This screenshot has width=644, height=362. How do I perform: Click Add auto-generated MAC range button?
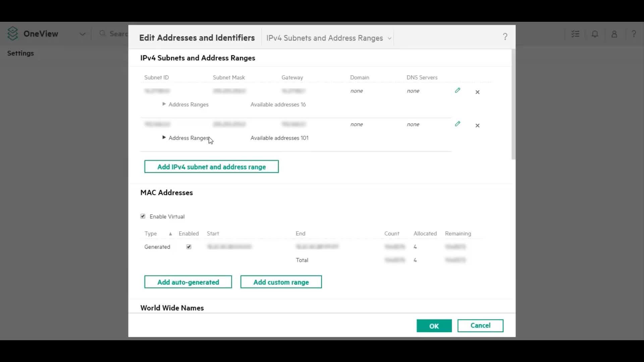[x=188, y=282]
